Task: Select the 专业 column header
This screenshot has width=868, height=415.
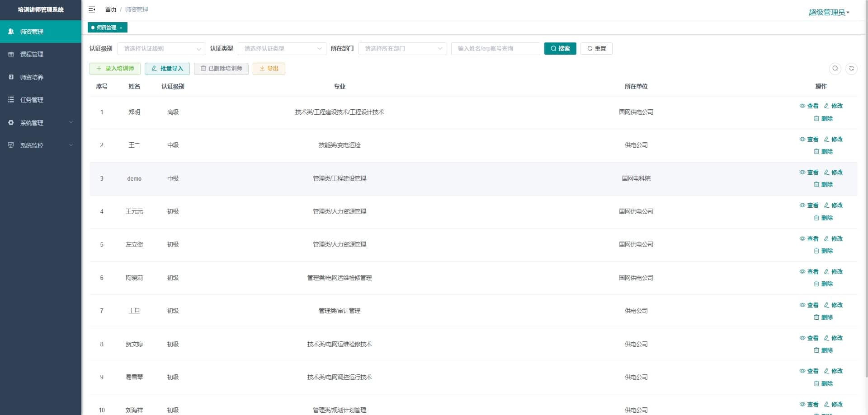Action: [340, 87]
